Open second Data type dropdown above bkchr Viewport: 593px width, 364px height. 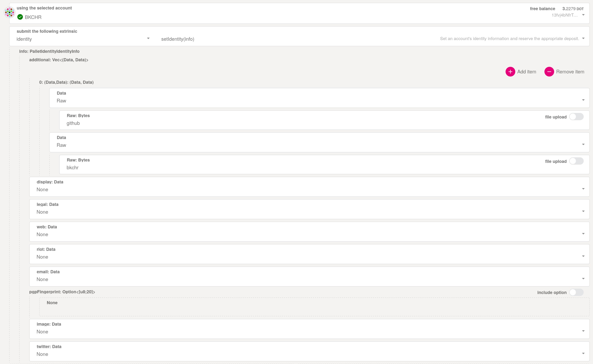[319, 142]
